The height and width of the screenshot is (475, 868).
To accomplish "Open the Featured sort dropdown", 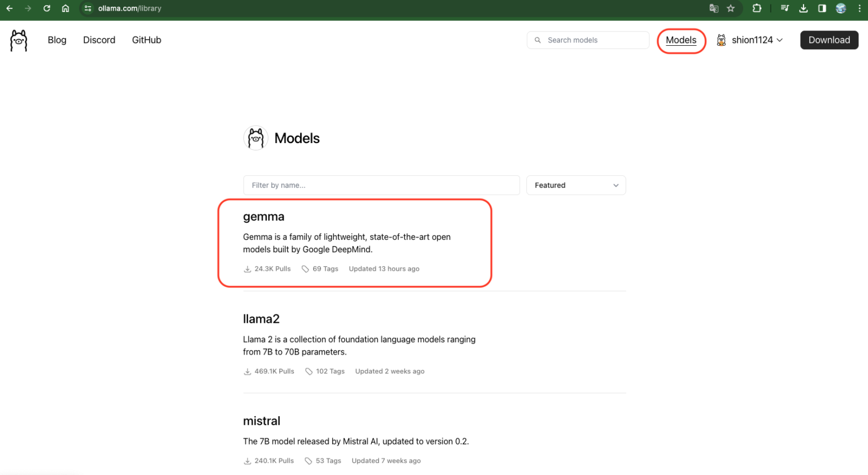I will click(576, 185).
